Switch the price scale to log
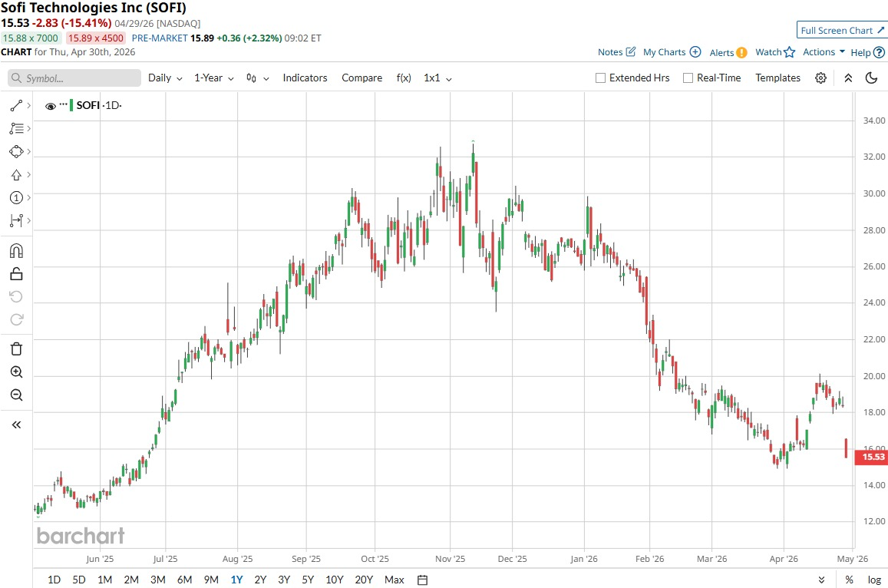Viewport: 888px width, 588px height. click(x=874, y=580)
